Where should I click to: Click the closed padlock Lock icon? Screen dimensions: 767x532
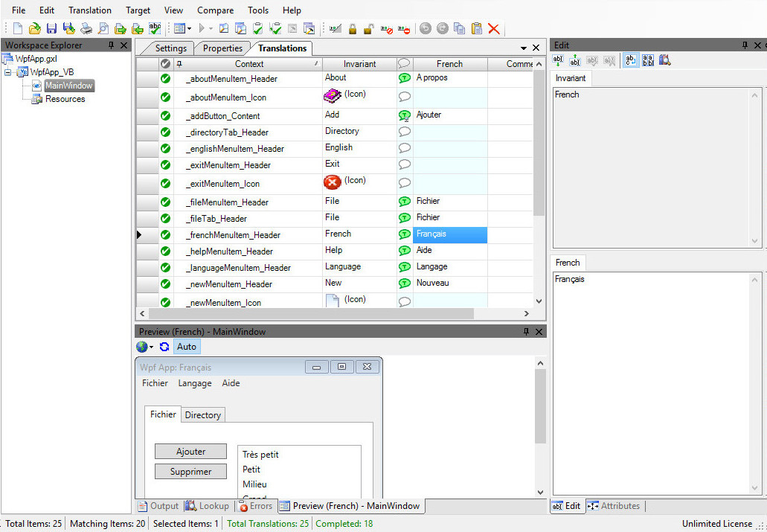(x=353, y=29)
